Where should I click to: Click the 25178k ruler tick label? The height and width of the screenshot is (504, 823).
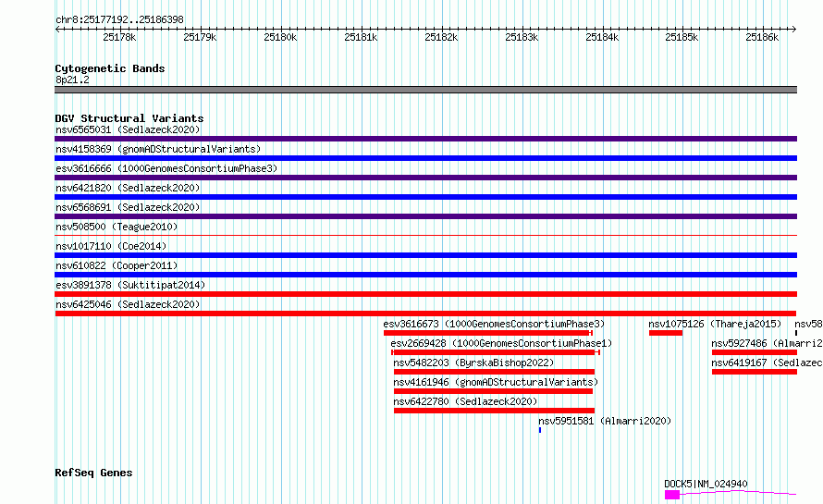click(x=119, y=37)
